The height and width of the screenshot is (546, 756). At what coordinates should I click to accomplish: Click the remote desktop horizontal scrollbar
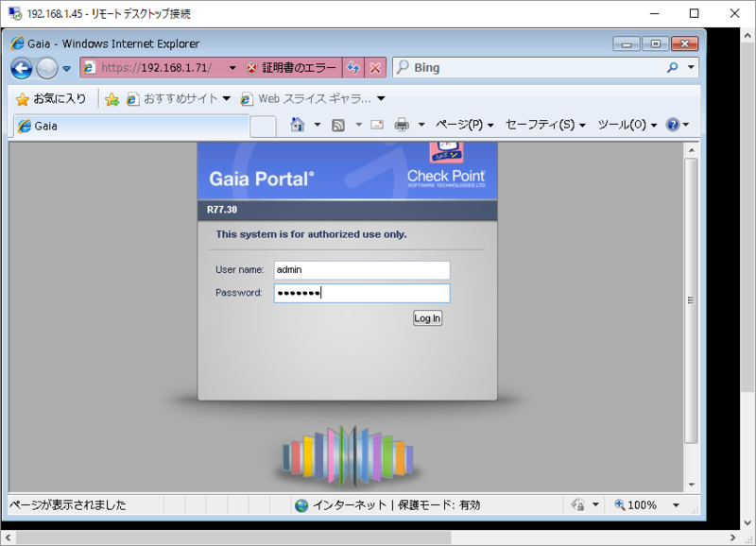[x=233, y=537]
